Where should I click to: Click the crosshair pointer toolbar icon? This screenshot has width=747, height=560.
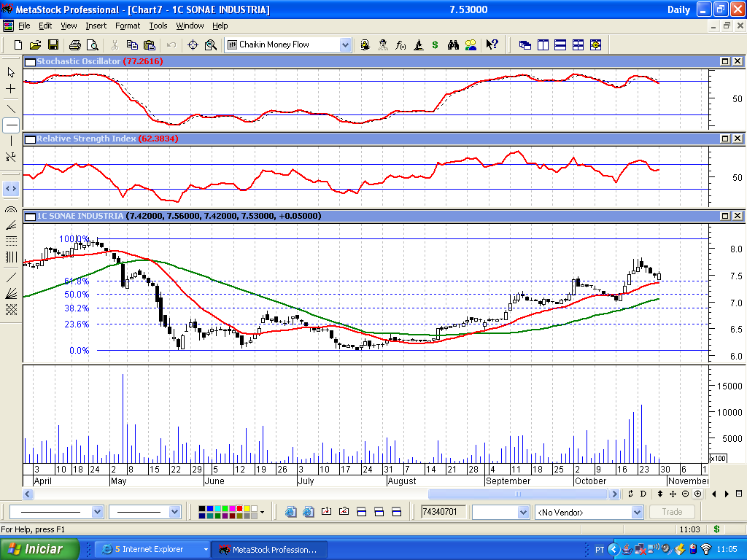(x=193, y=44)
